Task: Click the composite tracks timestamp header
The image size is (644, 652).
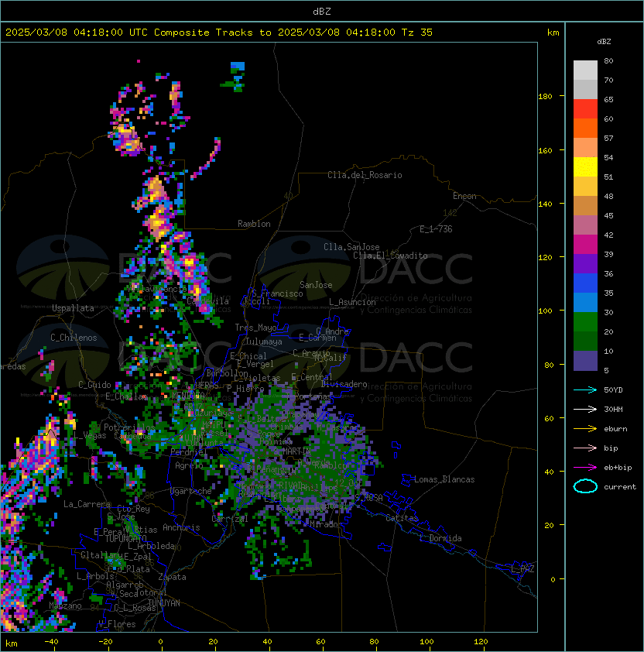Action: [x=219, y=33]
